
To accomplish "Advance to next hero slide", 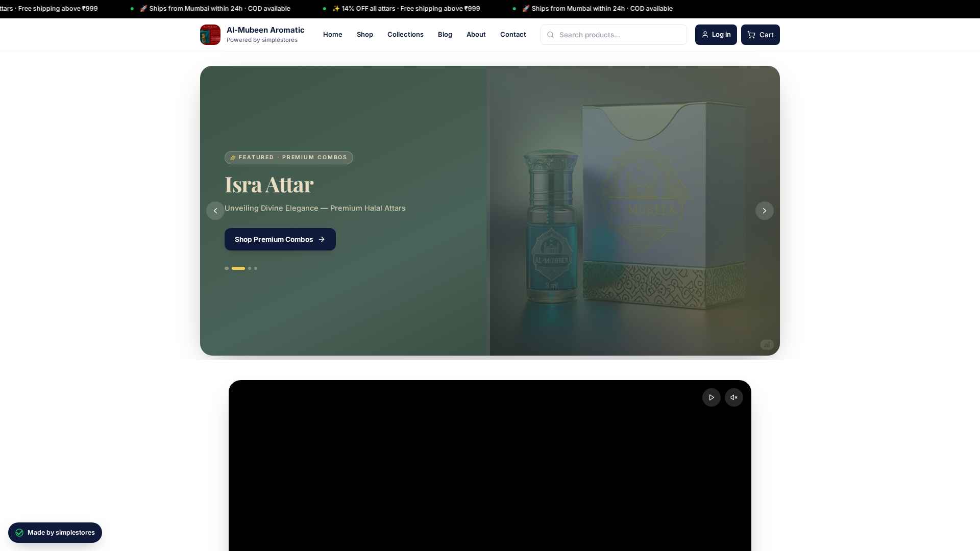I will click(765, 211).
